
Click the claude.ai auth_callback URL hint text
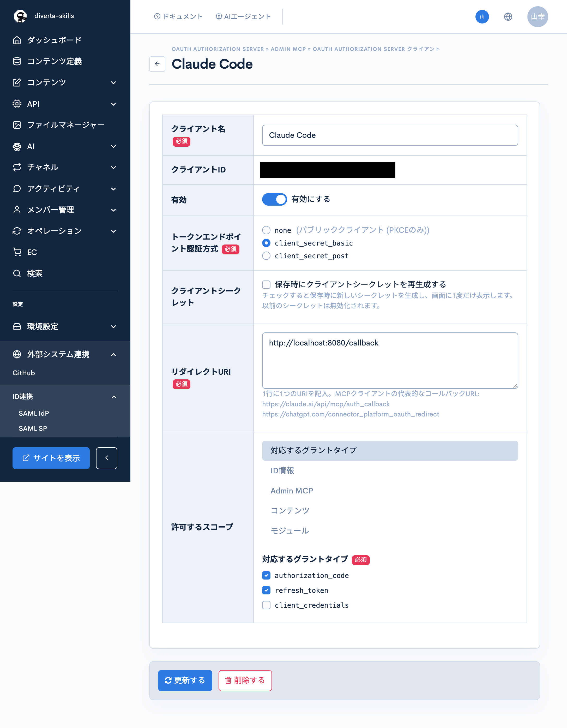pos(326,404)
